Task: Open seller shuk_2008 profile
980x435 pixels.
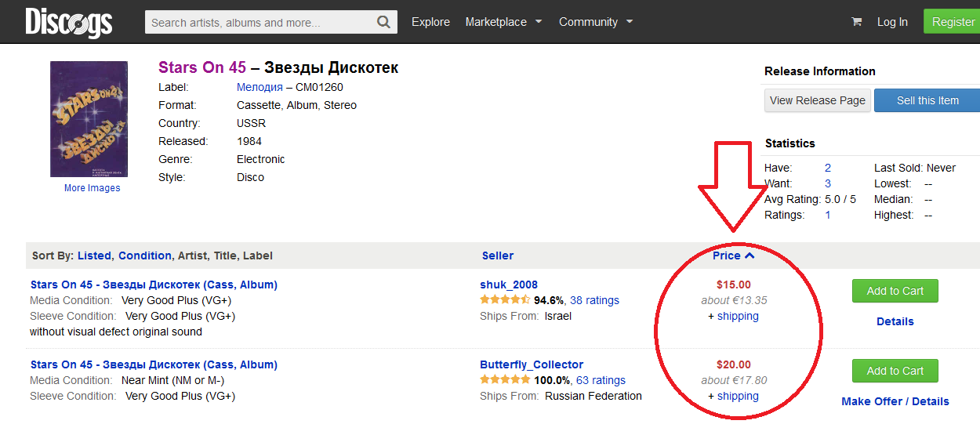Action: tap(509, 285)
